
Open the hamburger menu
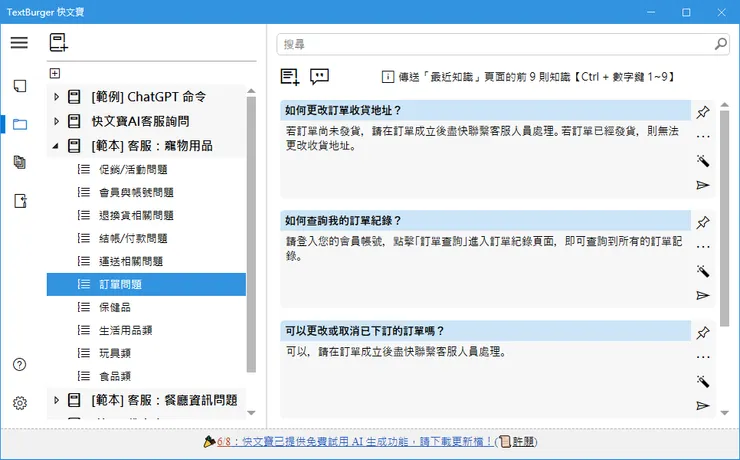pyautogui.click(x=19, y=42)
